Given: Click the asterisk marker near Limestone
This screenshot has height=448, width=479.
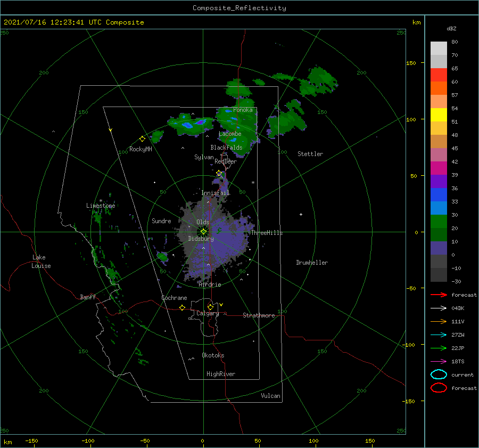Looking at the screenshot, I should coord(101,201).
